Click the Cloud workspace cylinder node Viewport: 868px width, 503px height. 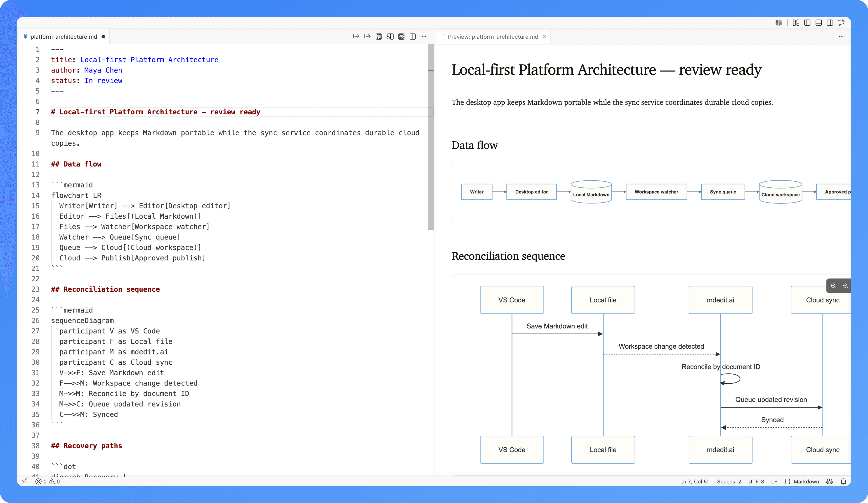781,192
